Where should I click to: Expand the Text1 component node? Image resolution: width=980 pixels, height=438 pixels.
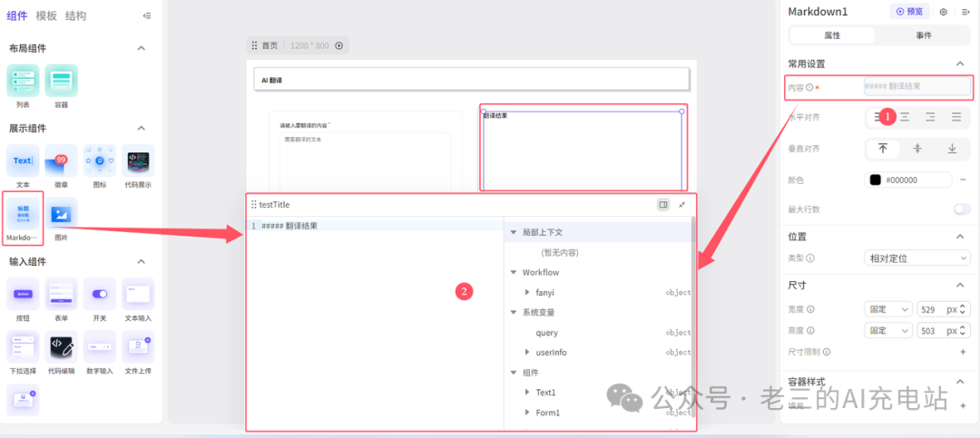[527, 393]
